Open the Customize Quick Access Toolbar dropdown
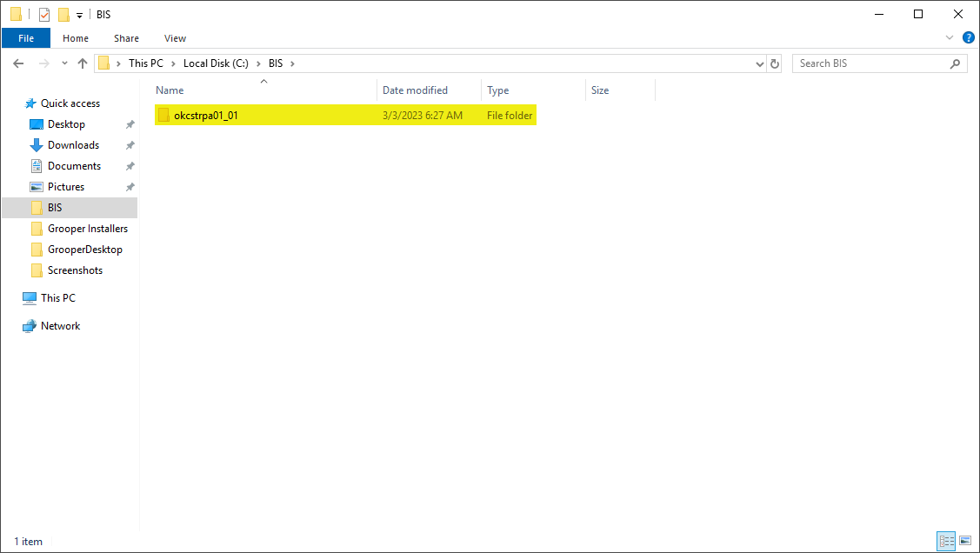The height and width of the screenshot is (553, 980). tap(79, 15)
